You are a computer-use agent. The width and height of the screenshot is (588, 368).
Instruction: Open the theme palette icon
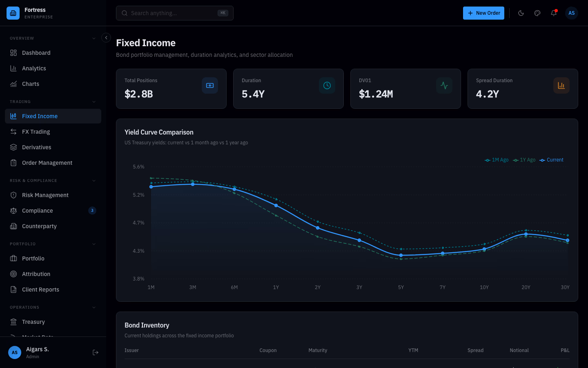coord(537,13)
